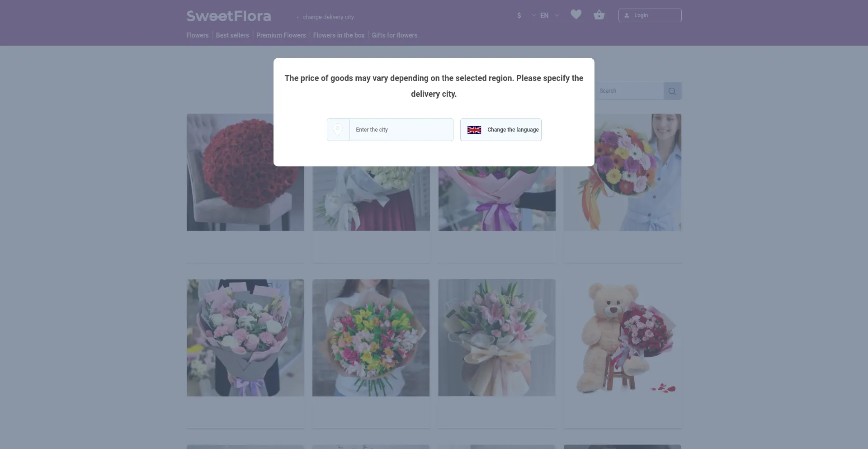This screenshot has width=868, height=449.
Task: Open teddy bear with bouquet photo
Action: tap(623, 338)
